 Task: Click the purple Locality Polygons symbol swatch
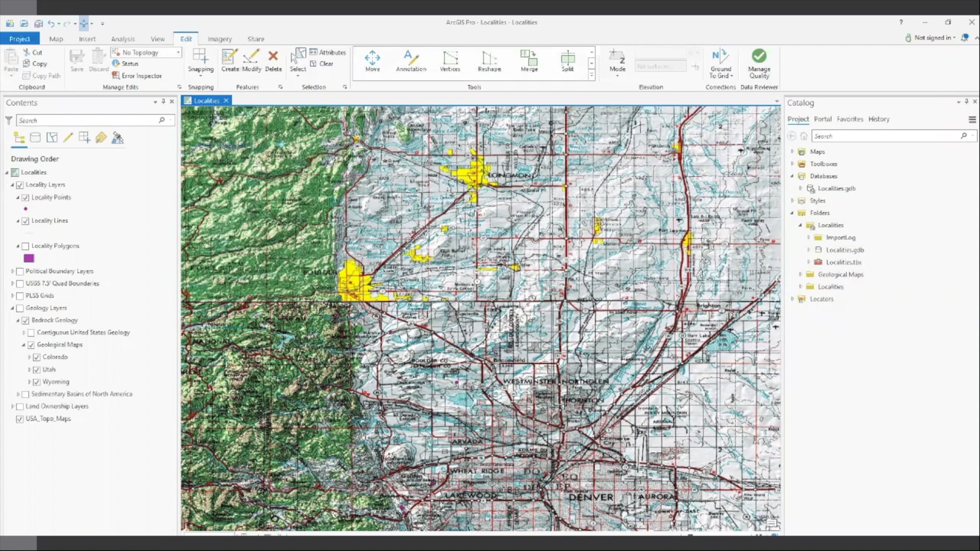[29, 258]
